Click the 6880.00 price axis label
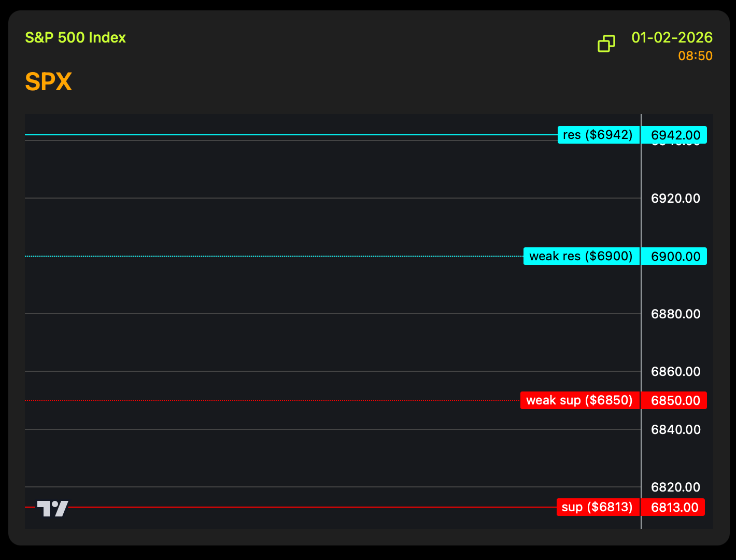Image resolution: width=736 pixels, height=560 pixels. pyautogui.click(x=675, y=314)
